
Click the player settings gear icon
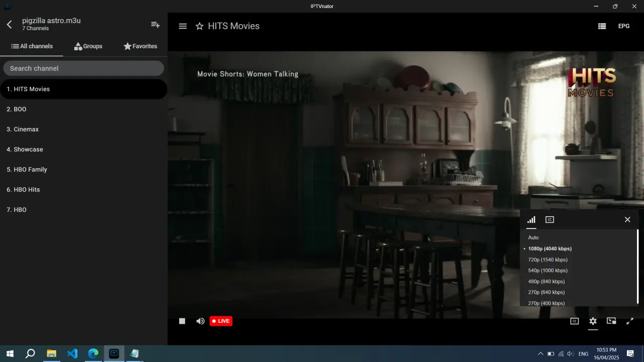(x=593, y=321)
